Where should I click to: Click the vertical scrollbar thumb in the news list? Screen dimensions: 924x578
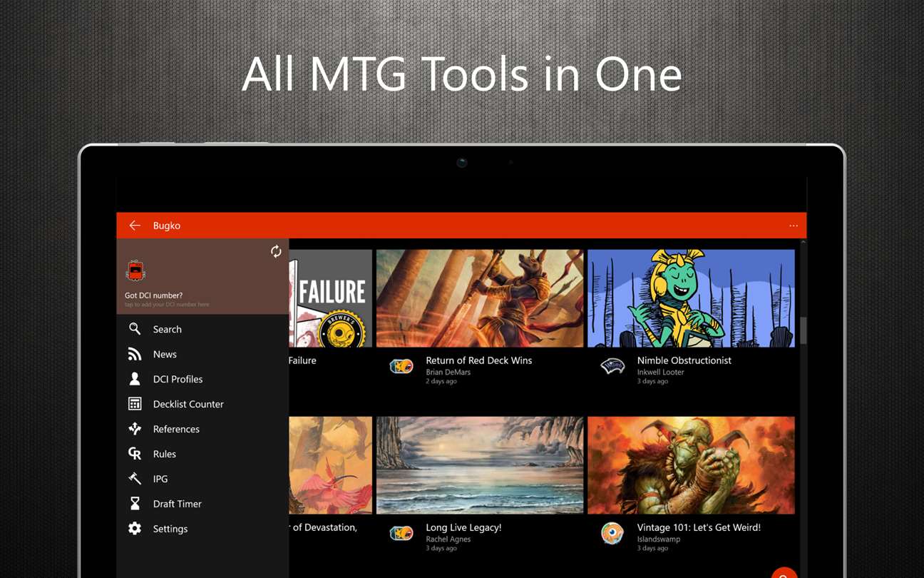coord(803,330)
